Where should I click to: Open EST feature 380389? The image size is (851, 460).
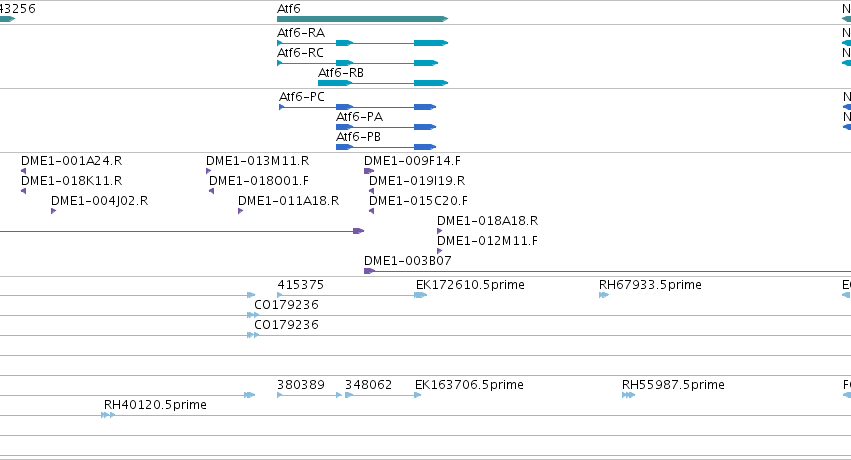point(301,385)
